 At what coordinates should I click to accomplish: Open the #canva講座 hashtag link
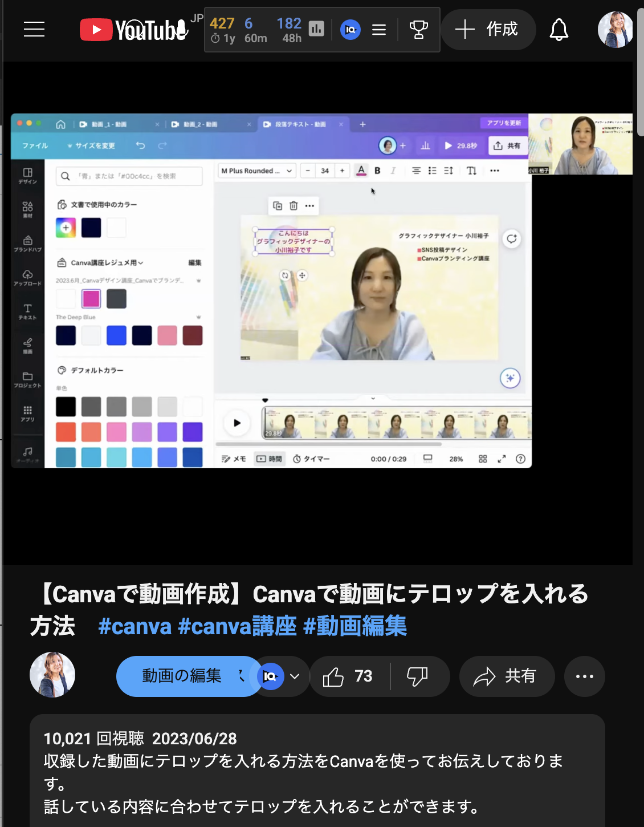[x=237, y=626]
